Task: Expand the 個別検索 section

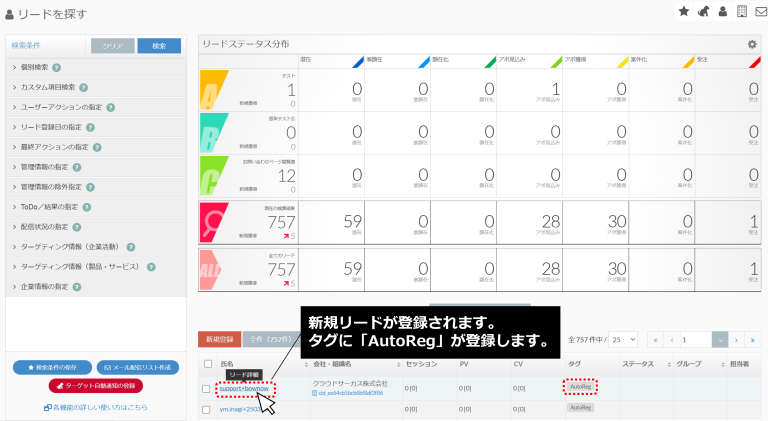Action: tap(96, 68)
